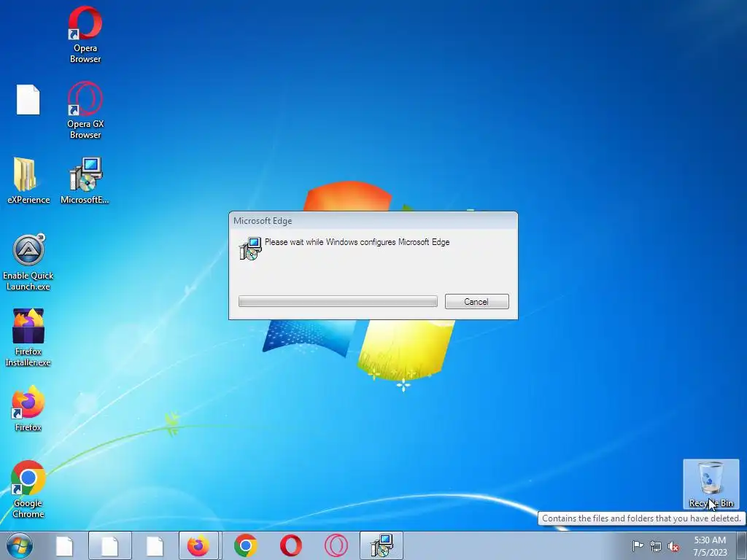
Task: Switch to Firefox in the taskbar
Action: [198, 545]
